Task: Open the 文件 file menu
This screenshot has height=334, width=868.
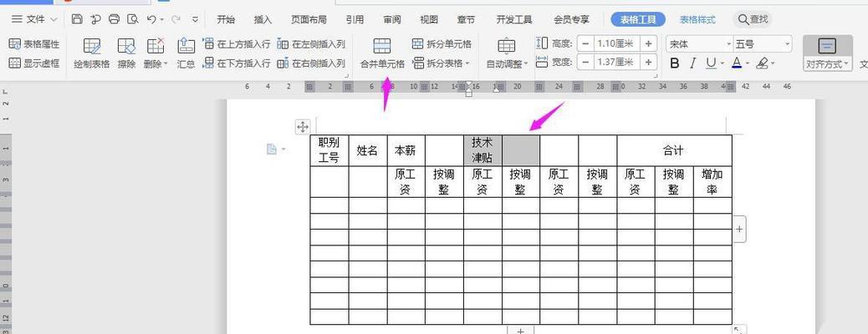Action: 34,19
